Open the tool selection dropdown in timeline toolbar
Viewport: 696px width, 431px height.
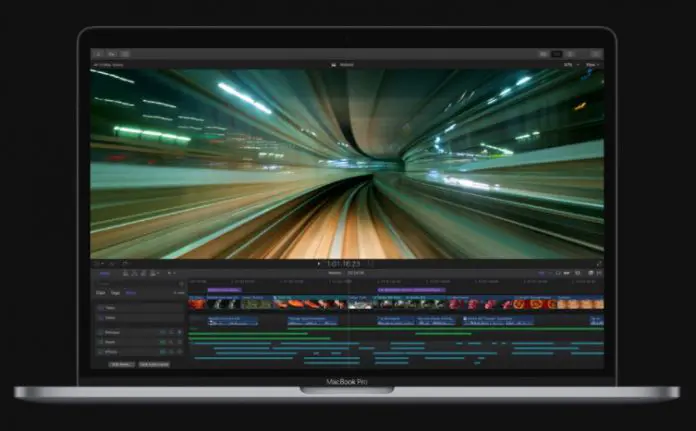(171, 272)
